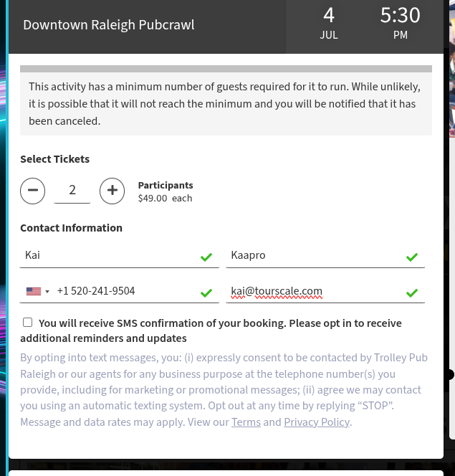Click the Contact Information heading

(x=71, y=228)
